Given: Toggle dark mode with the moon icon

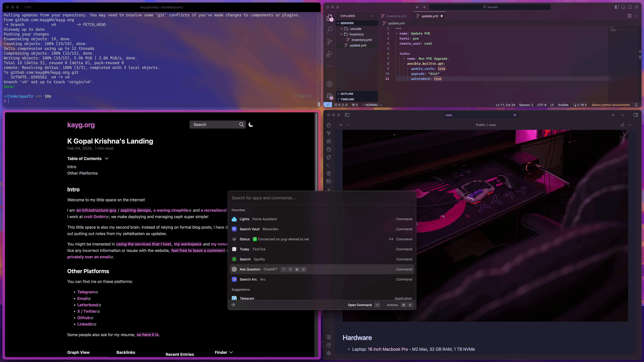Looking at the screenshot, I should pos(251,124).
